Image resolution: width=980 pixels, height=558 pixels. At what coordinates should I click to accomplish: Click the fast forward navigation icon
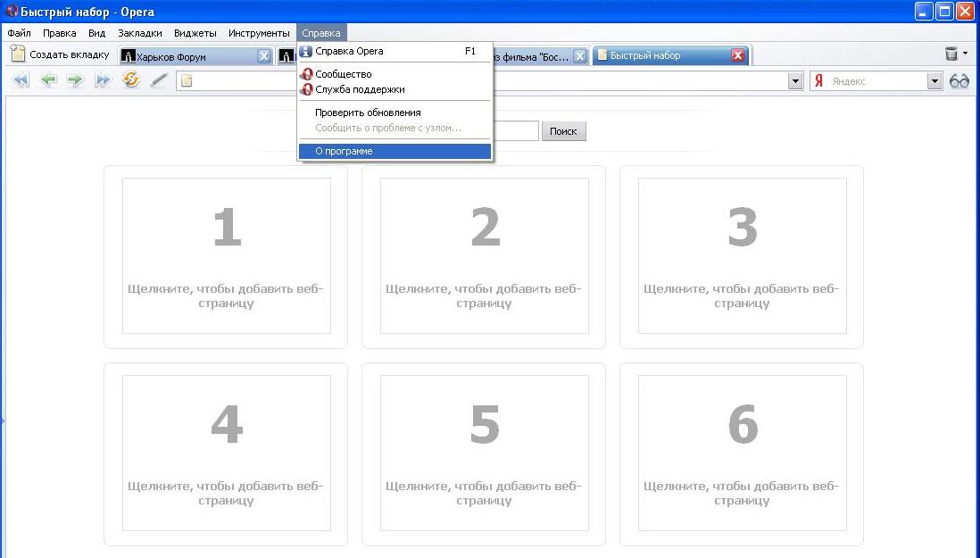pyautogui.click(x=103, y=80)
